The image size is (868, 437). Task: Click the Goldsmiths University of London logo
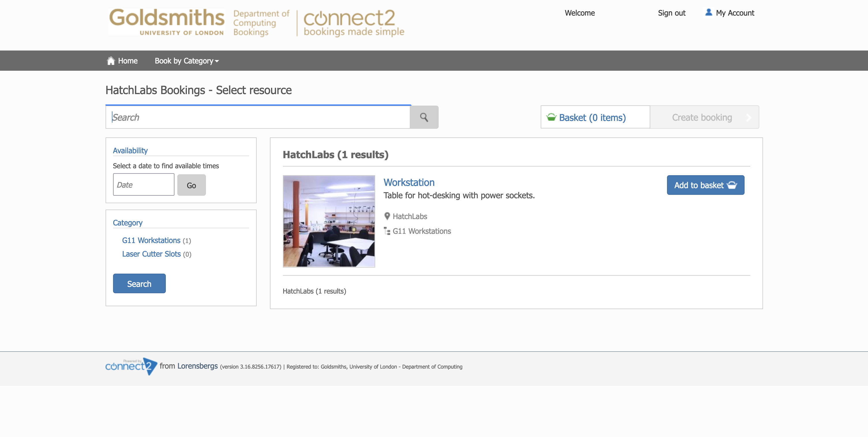[166, 22]
